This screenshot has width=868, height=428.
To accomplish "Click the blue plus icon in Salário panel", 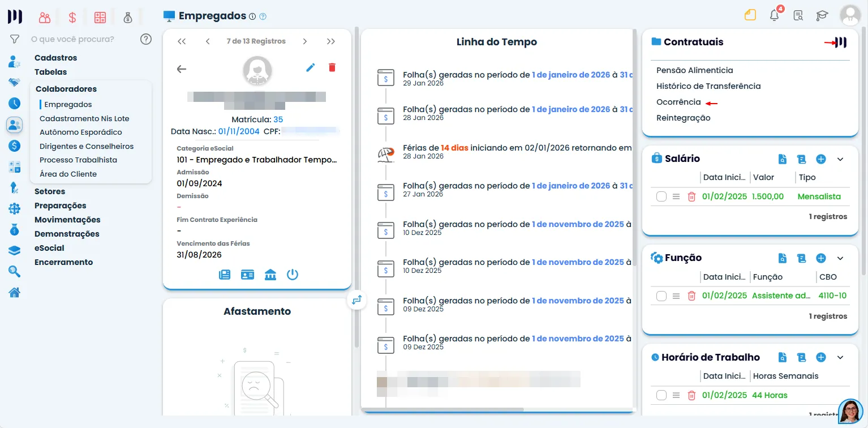I will (821, 159).
